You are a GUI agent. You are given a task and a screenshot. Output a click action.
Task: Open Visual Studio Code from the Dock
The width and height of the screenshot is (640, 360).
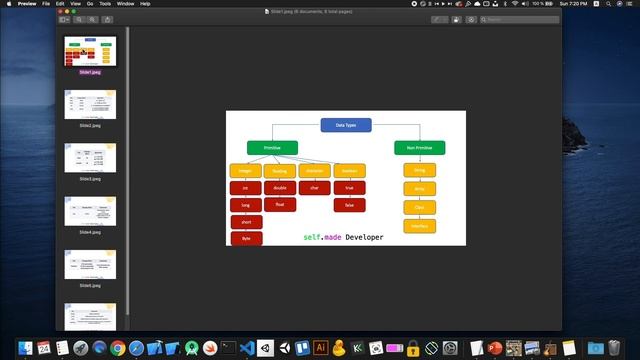(247, 348)
